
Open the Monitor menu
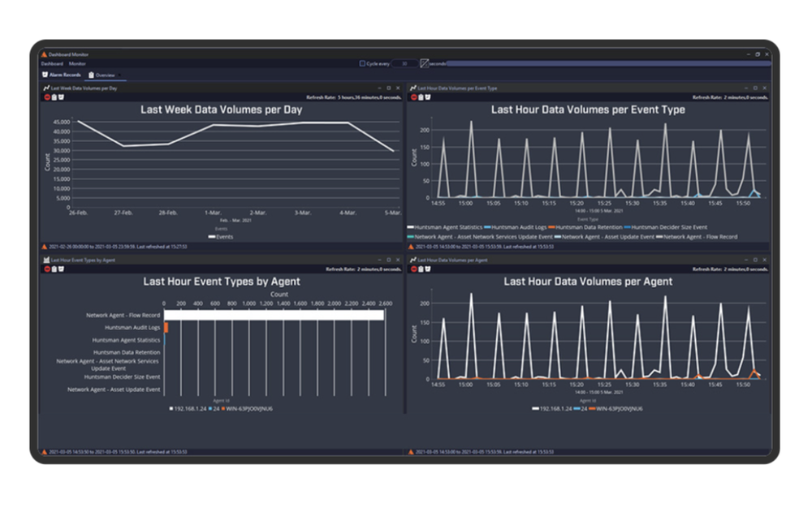point(77,63)
